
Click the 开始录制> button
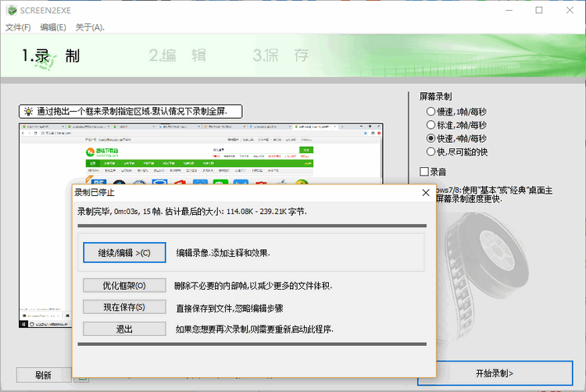coord(495,373)
